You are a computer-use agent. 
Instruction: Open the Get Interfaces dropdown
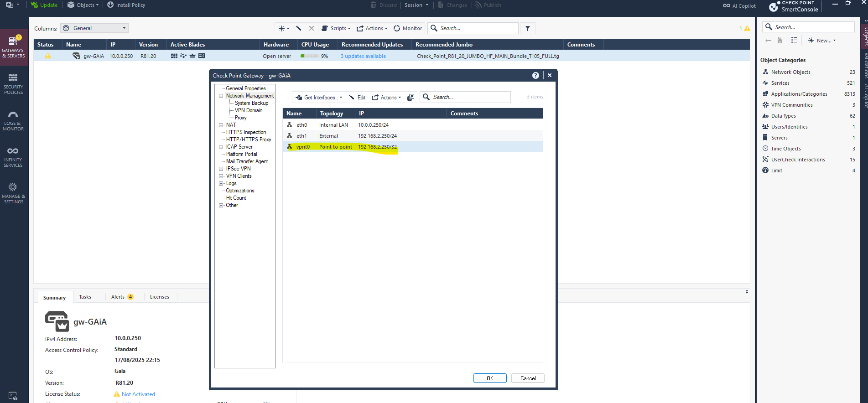pos(318,97)
